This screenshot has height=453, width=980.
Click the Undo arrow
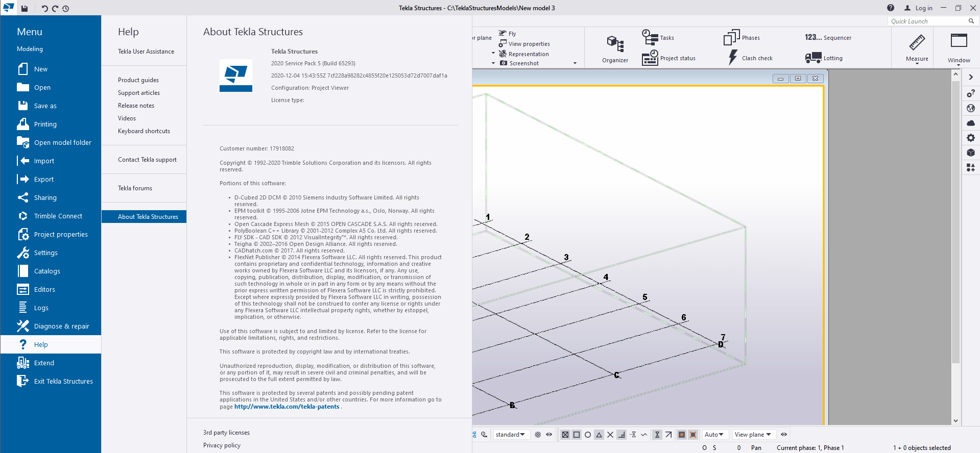[44, 8]
